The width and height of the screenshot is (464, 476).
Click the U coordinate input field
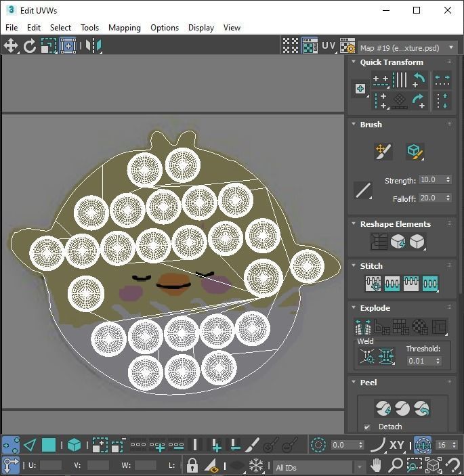(51, 465)
